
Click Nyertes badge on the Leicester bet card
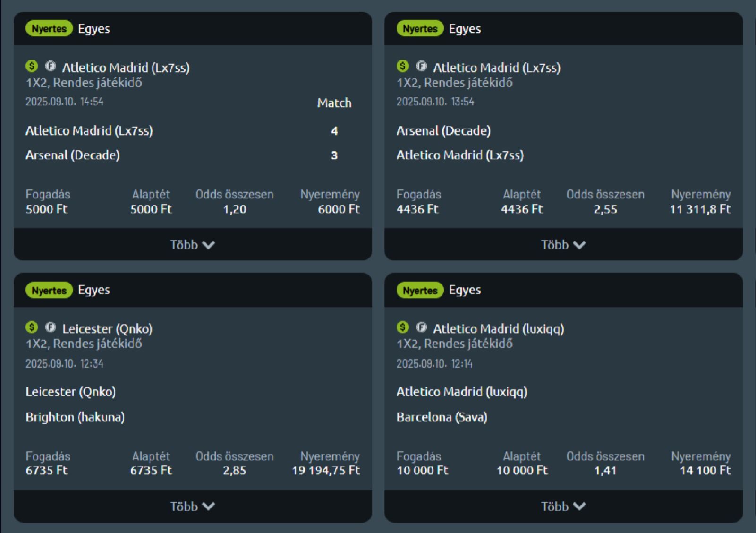49,290
